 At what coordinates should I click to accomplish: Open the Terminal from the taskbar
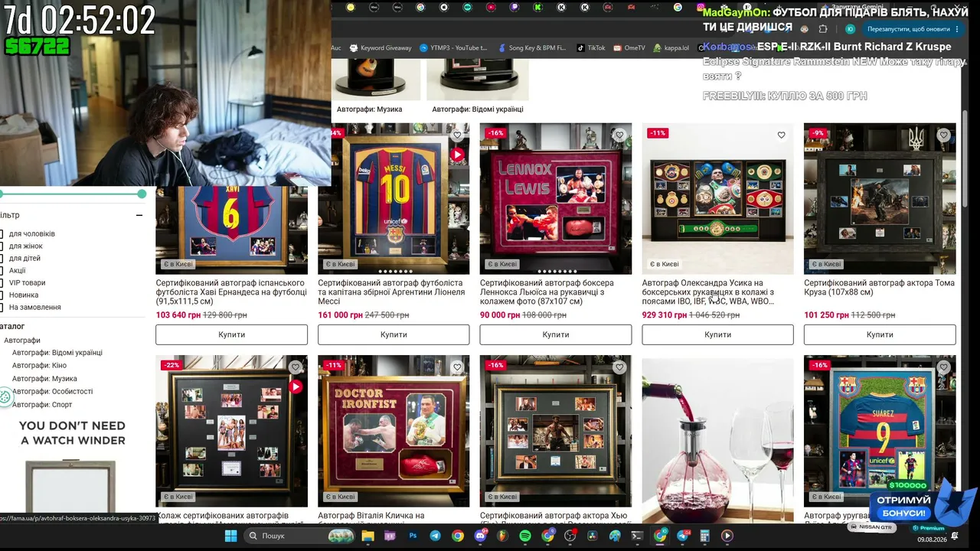point(637,536)
